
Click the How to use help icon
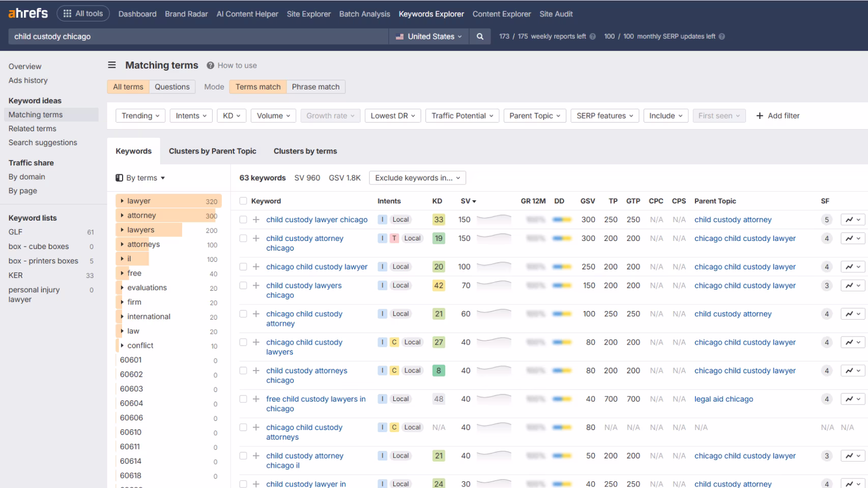210,66
